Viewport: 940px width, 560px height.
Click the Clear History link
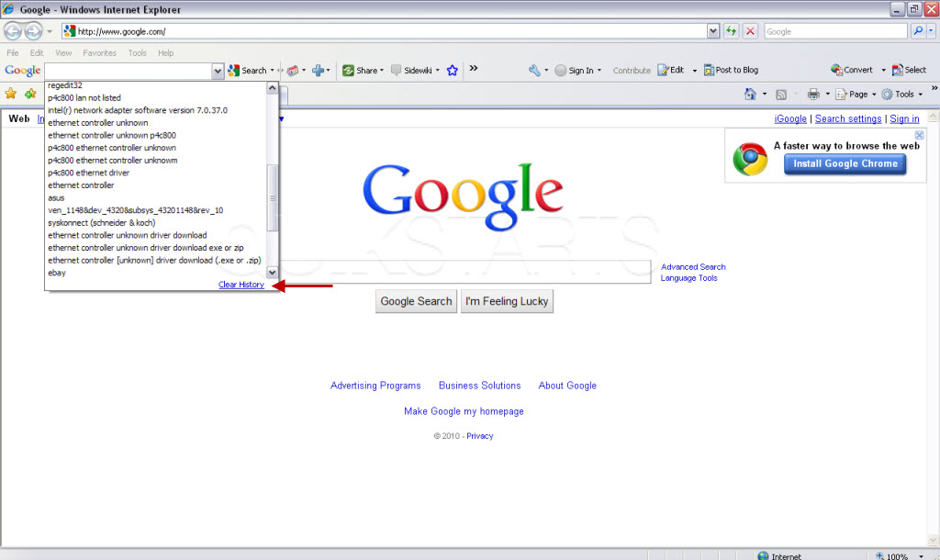point(241,285)
